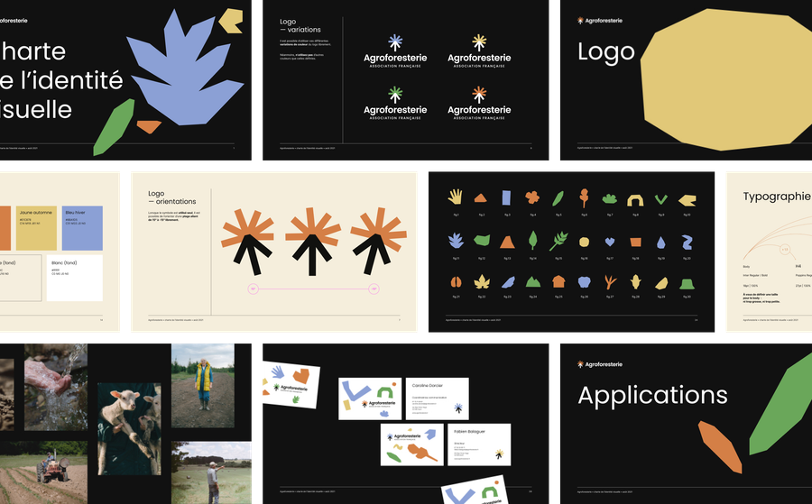
Task: Click the yellow hand icon labeled fig.1
Action: [x=457, y=196]
